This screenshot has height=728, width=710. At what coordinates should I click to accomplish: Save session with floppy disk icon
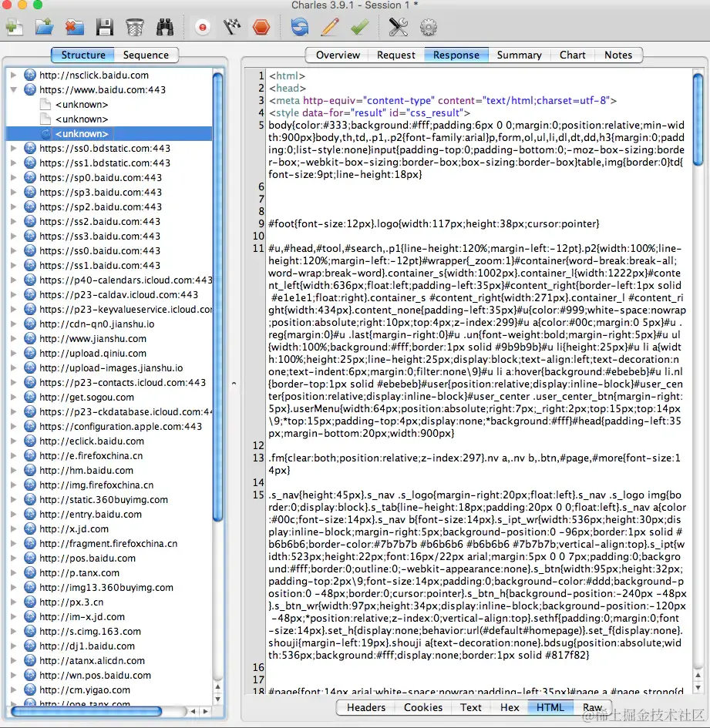tap(105, 28)
